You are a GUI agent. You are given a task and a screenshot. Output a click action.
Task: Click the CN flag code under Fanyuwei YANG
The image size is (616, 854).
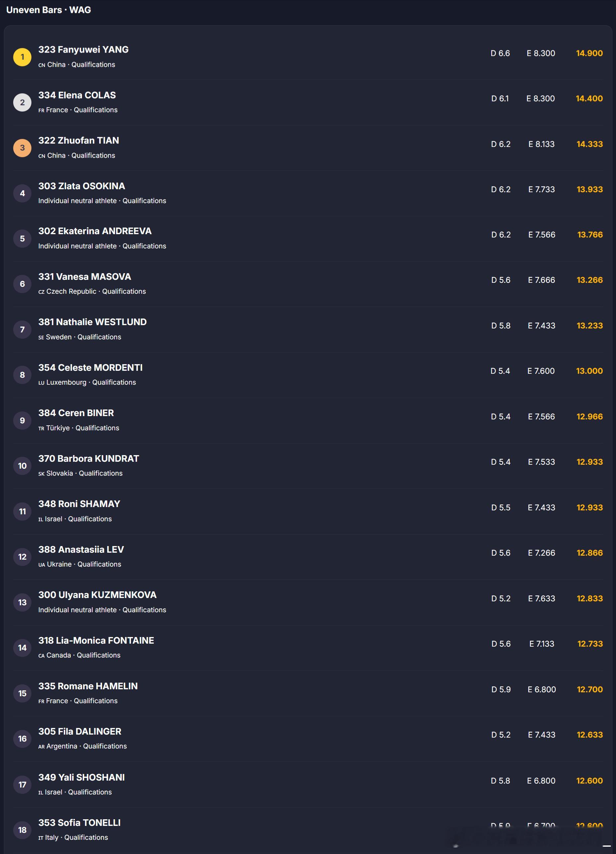[42, 65]
